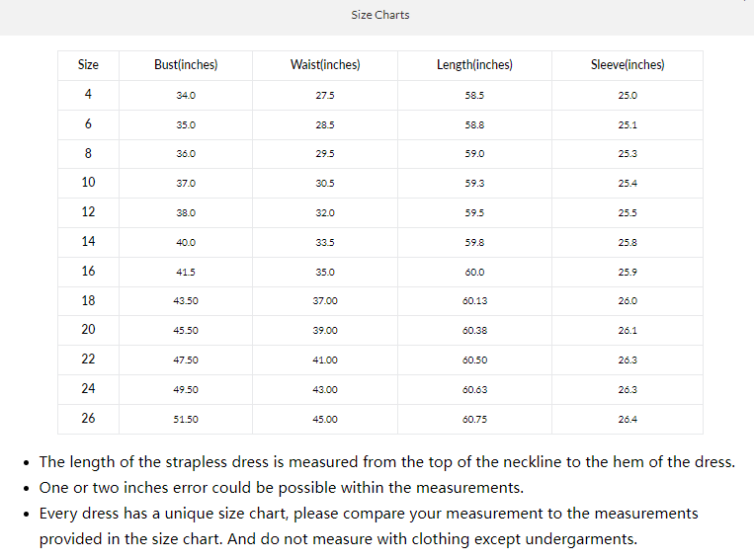Click the size 10 row label
Screen dimensions: 754x560
coord(88,183)
